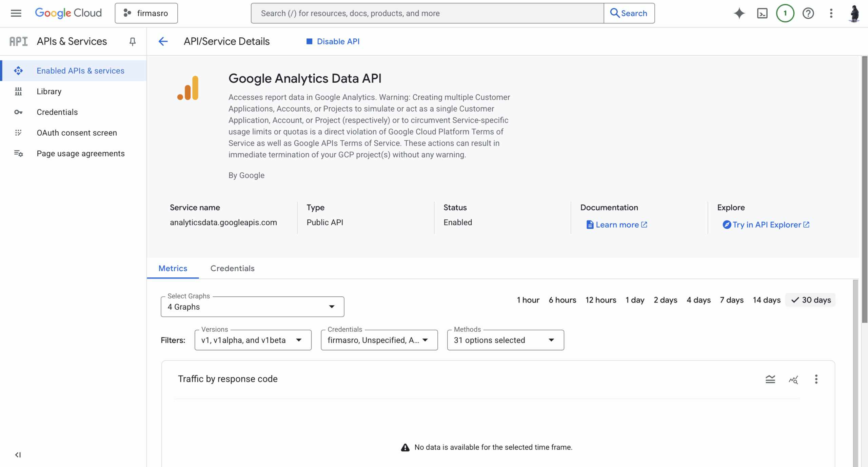
Task: Click the Enabled APIs & services icon
Action: click(x=18, y=71)
